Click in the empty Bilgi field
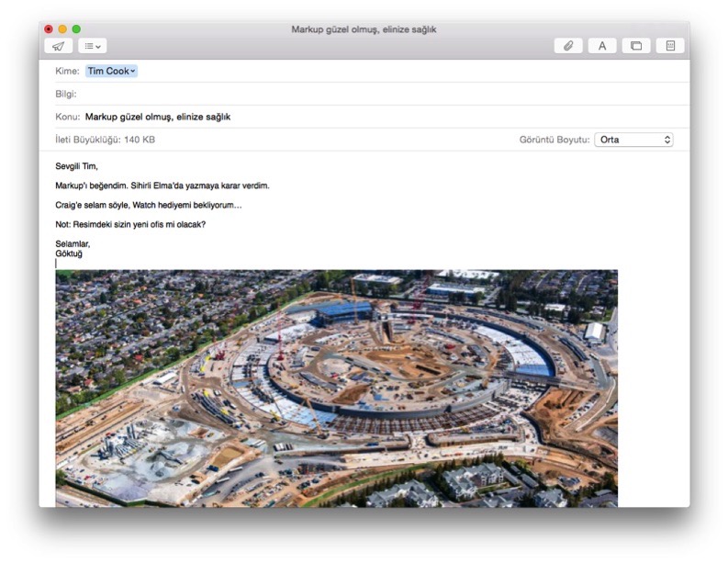 coord(367,94)
